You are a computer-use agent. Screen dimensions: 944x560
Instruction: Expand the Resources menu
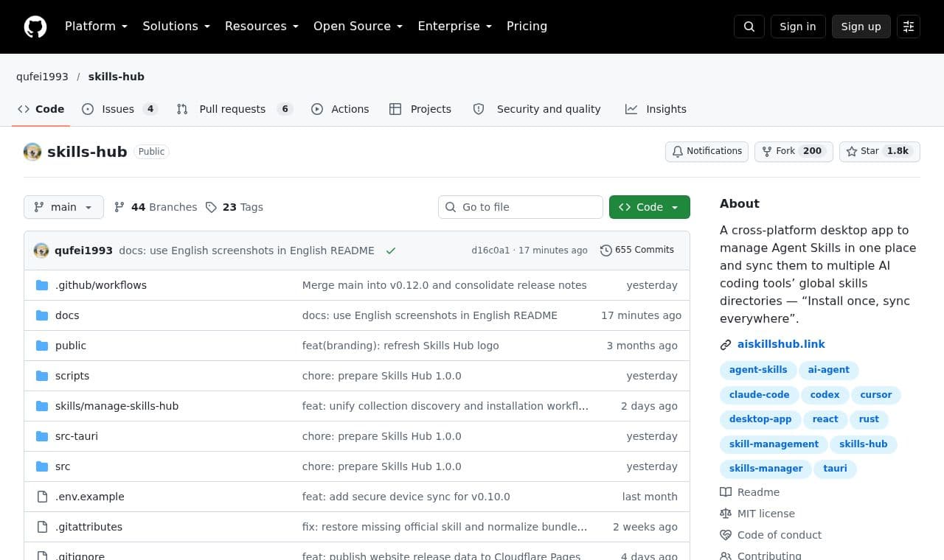[262, 27]
